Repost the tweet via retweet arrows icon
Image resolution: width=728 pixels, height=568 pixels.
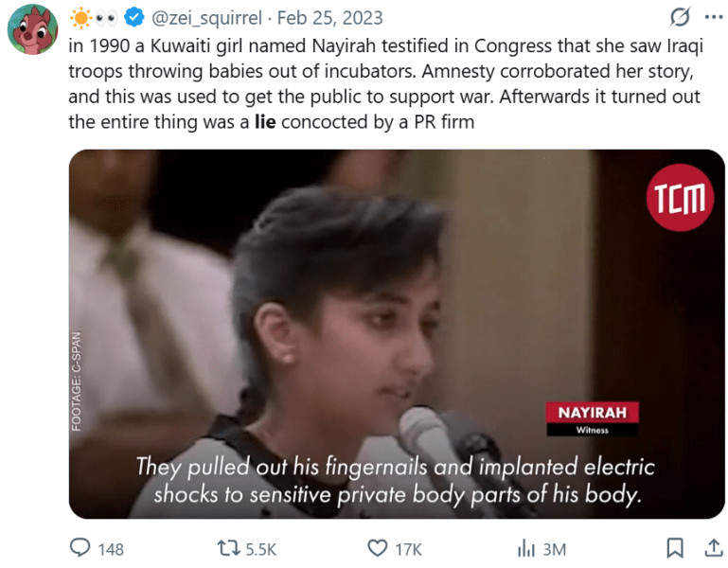[229, 548]
